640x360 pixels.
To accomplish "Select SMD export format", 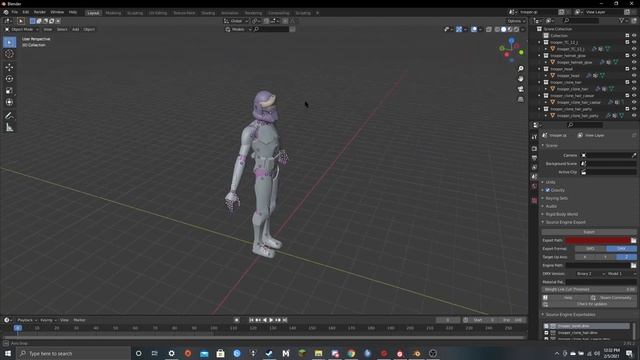I will click(x=590, y=249).
